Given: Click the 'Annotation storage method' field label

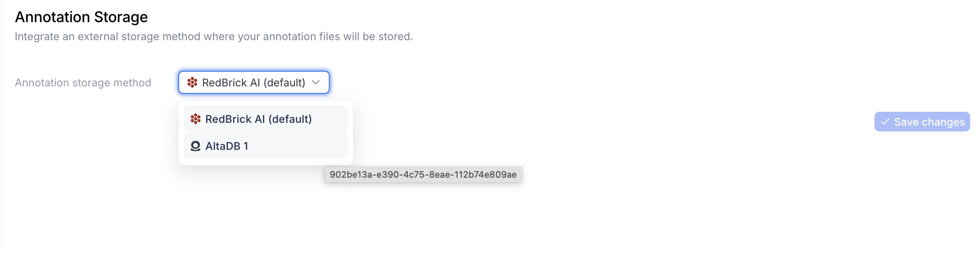Looking at the screenshot, I should (83, 83).
